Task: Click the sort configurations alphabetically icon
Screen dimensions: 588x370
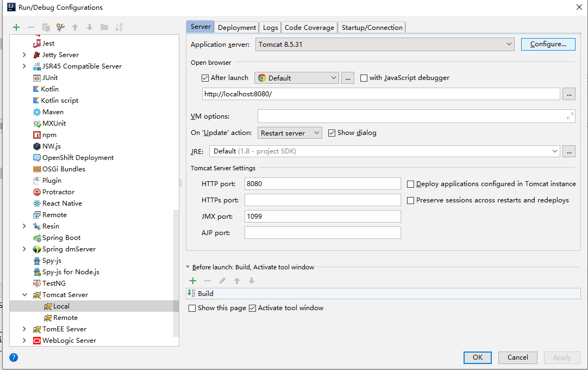Action: coord(119,27)
